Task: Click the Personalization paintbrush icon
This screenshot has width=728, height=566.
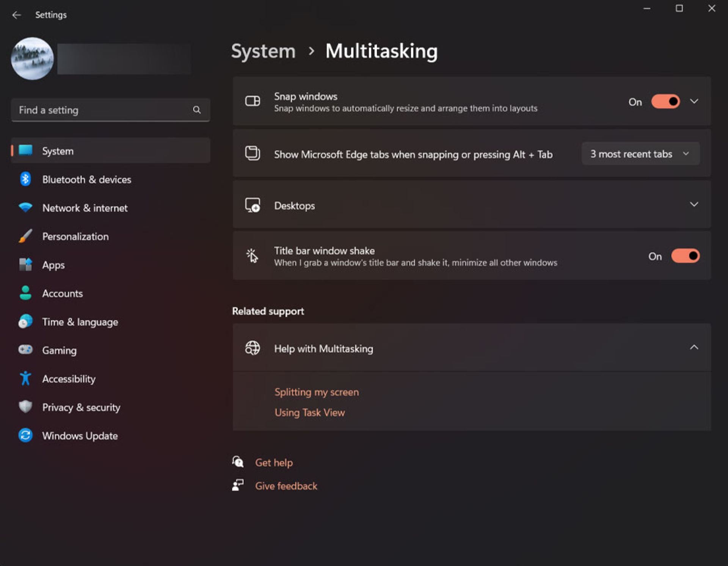Action: [x=25, y=236]
